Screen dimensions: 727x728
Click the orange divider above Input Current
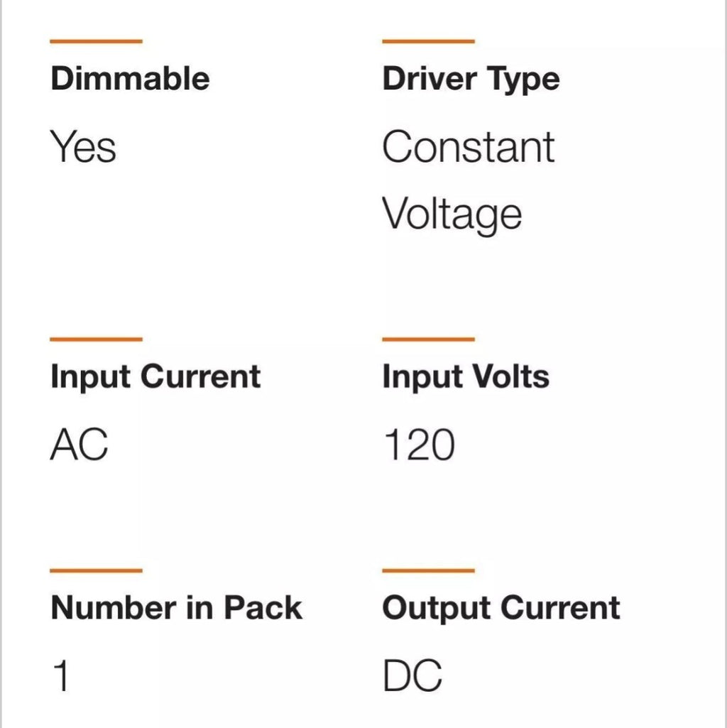coord(96,339)
